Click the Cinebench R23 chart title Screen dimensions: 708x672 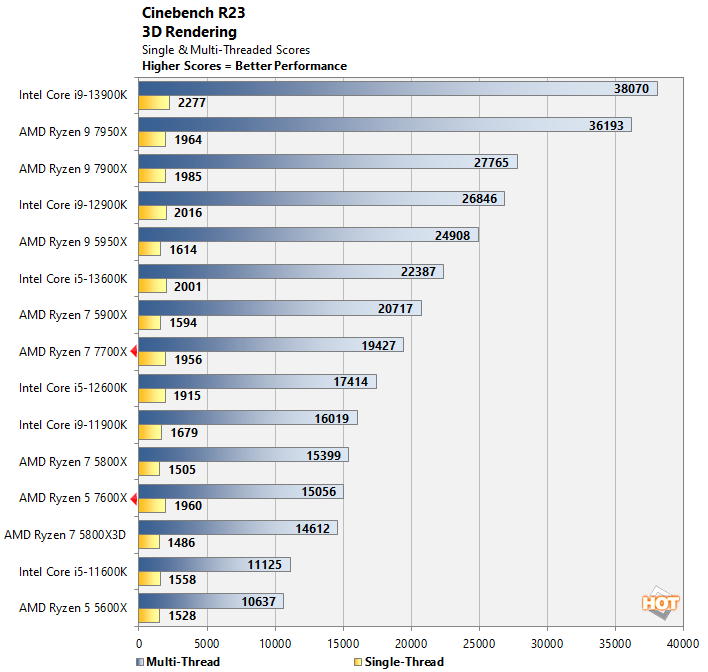tap(193, 13)
